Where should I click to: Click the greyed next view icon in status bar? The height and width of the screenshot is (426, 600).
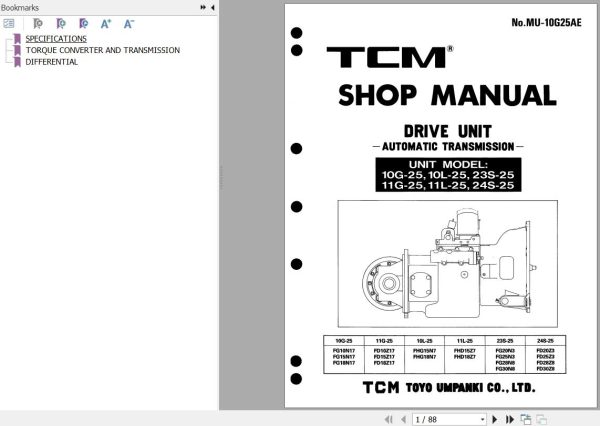541,419
